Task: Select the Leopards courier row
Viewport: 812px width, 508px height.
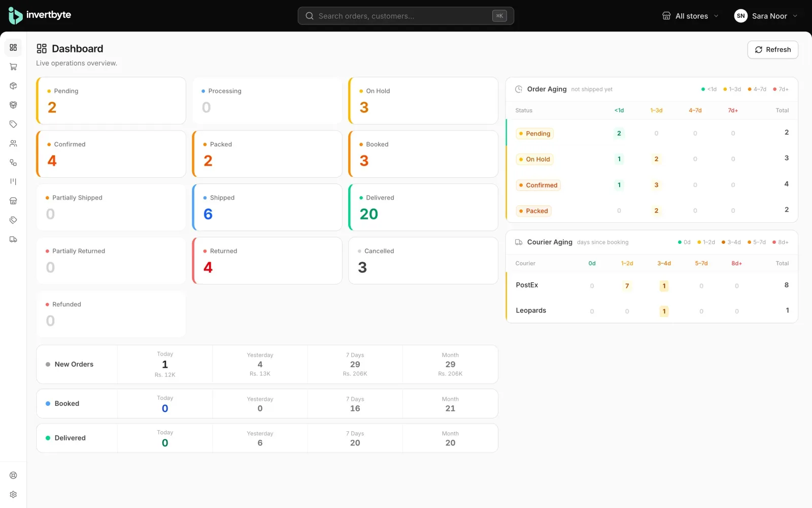Action: [652, 310]
